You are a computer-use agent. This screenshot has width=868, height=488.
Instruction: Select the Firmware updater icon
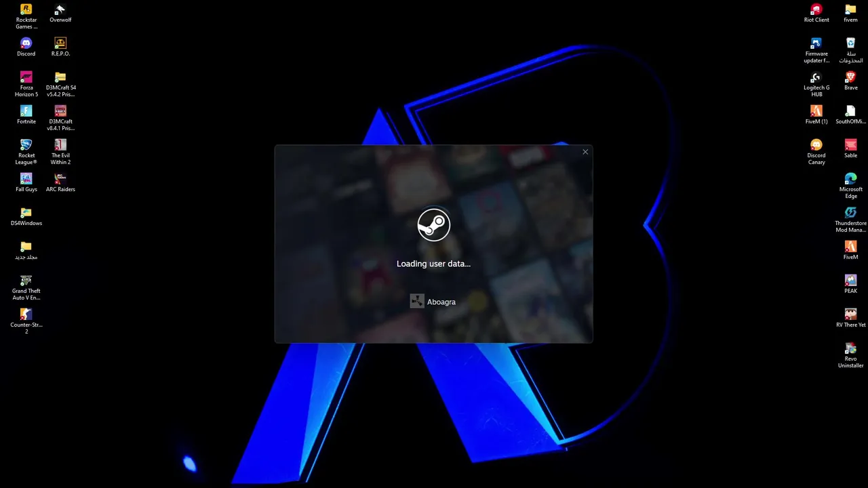816,43
